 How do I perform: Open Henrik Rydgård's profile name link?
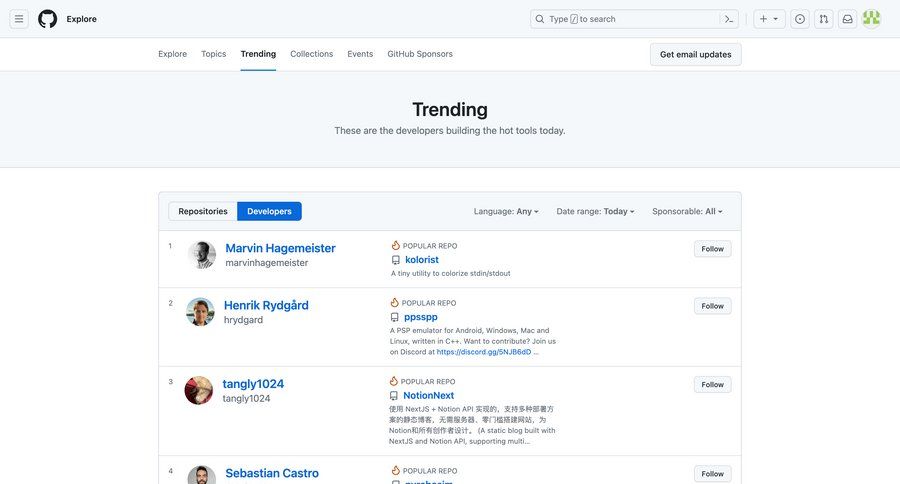(266, 305)
